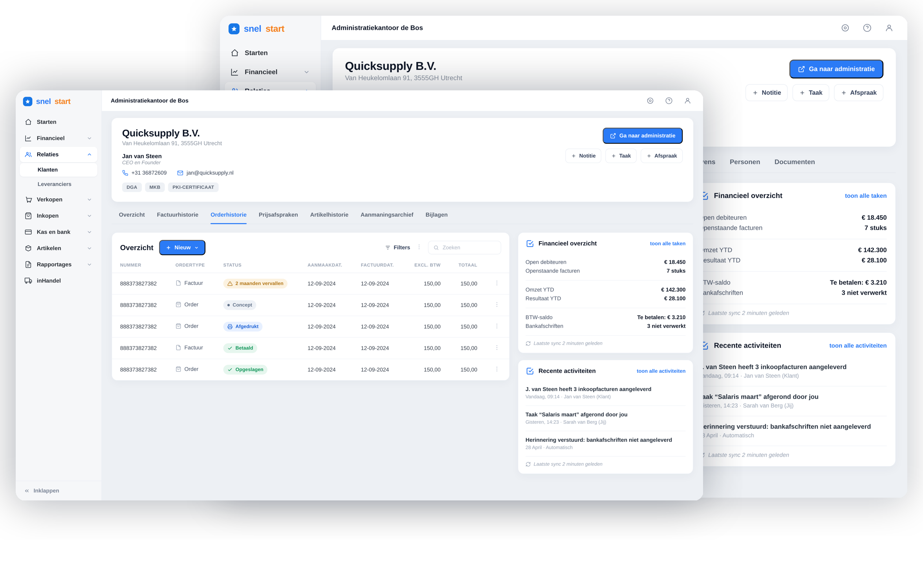The width and height of the screenshot is (923, 588).
Task: Click Ga naar administratie in back window
Action: pyautogui.click(x=836, y=69)
